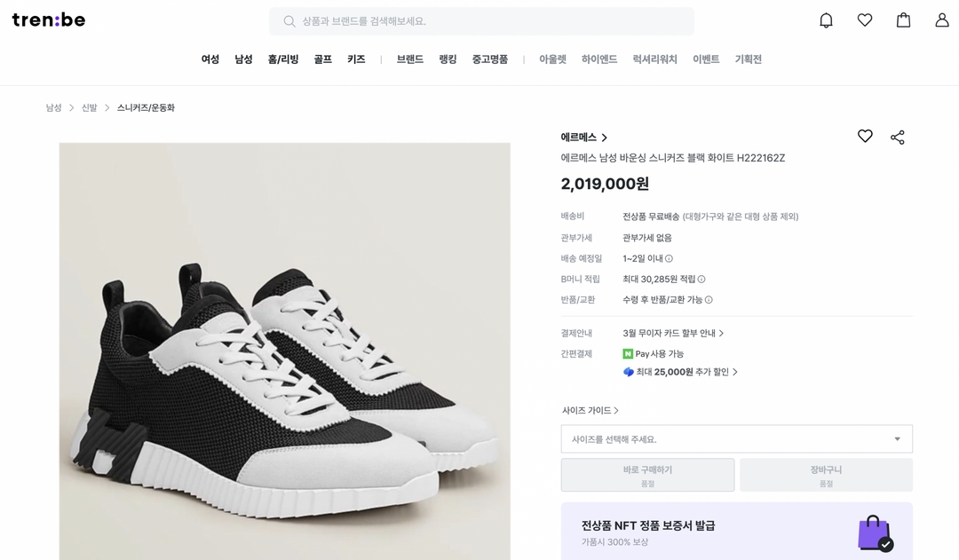Screen dimensions: 959x560
Task: Go to the 랭킹 menu tab
Action: tap(448, 59)
